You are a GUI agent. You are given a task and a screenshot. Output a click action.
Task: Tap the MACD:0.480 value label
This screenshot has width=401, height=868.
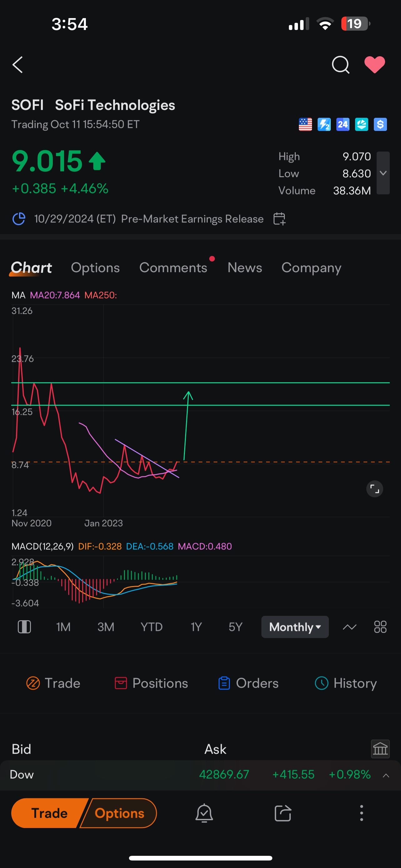[205, 546]
